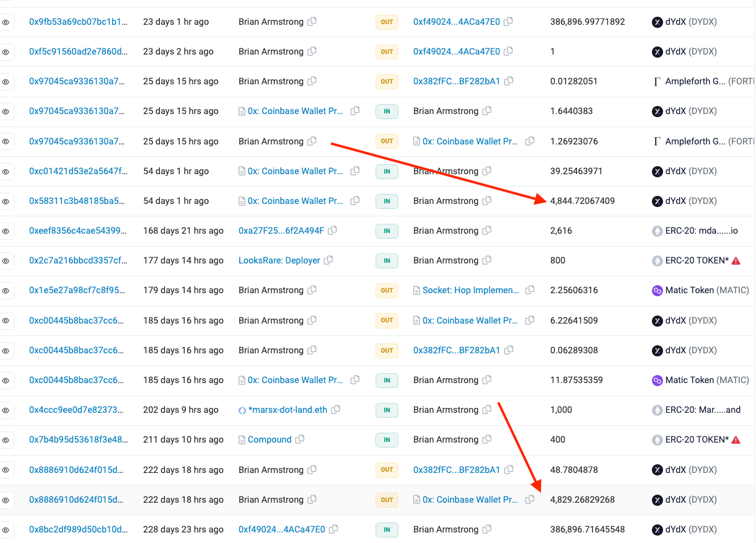Screen dimensions: 756x543
Task: Preview transaction 0x4ccc9ee0 via eye icon
Action: coord(6,410)
